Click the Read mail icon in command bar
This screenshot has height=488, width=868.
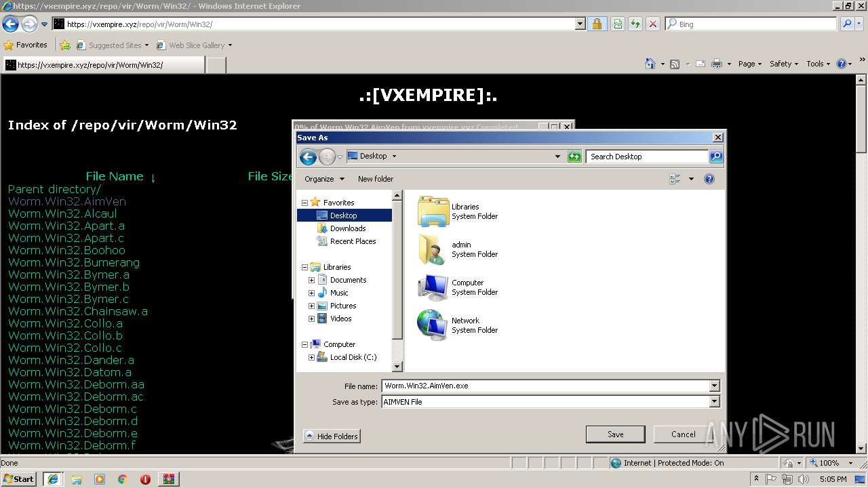coord(701,64)
